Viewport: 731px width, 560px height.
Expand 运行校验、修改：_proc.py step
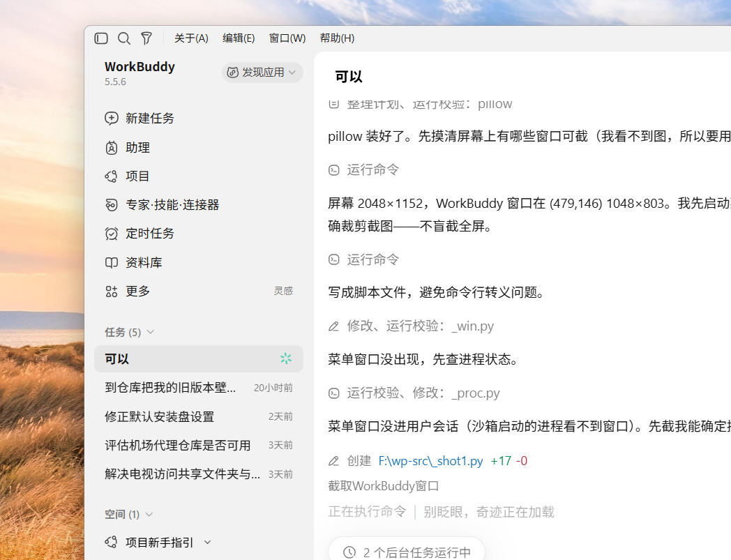[414, 393]
